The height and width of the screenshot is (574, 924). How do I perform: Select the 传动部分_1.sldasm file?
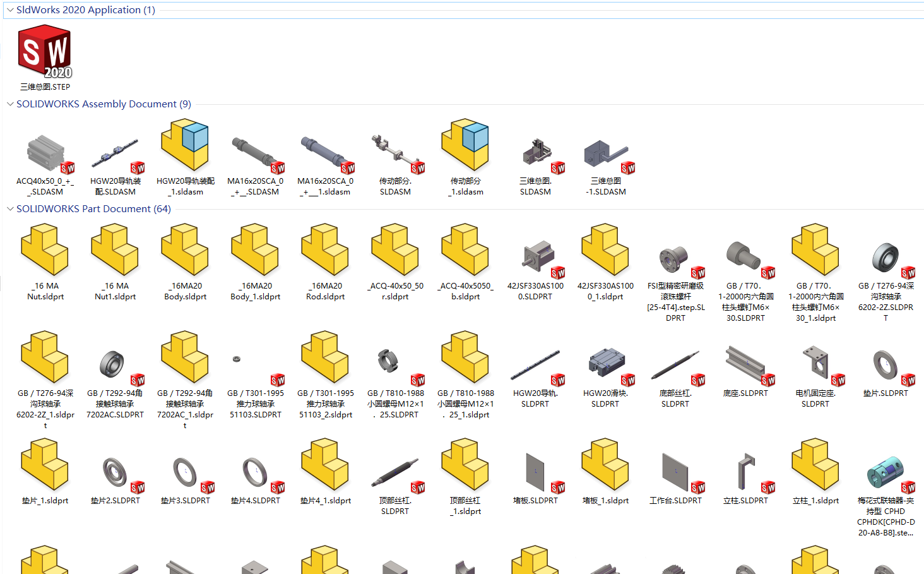(465, 157)
